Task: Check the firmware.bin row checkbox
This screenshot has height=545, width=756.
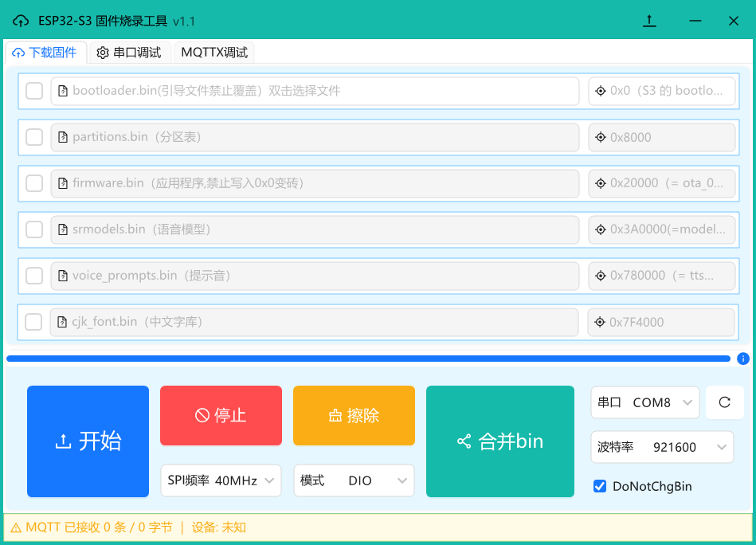Action: point(34,183)
